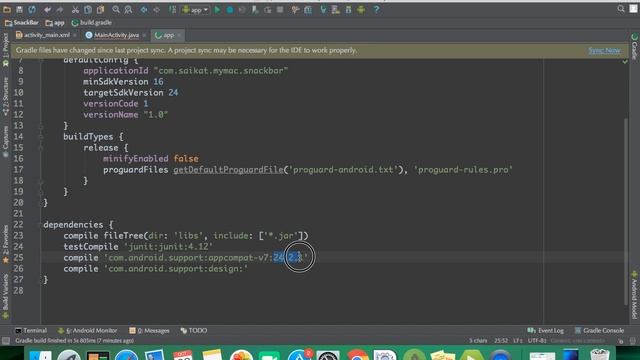640x360 pixels.
Task: Fold the buildTypes block at line 14
Action: (x=41, y=137)
